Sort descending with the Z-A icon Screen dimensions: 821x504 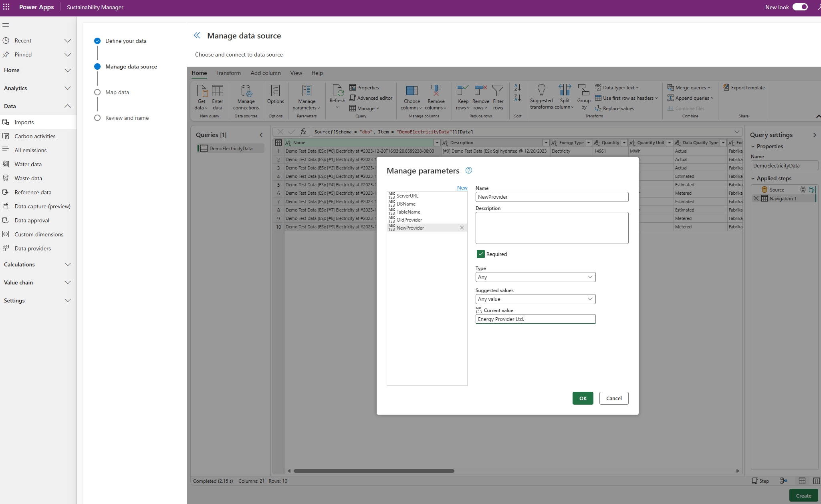pyautogui.click(x=518, y=98)
